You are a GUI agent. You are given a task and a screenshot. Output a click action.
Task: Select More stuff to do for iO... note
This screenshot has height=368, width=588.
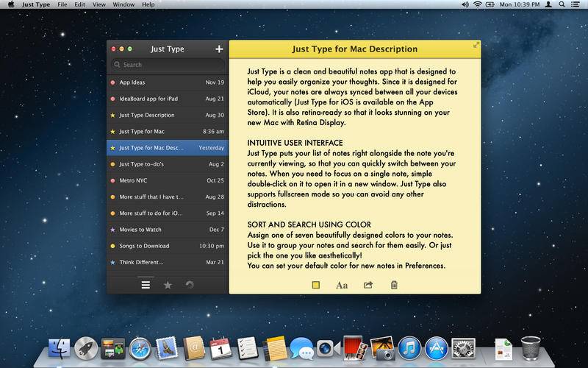click(x=168, y=213)
